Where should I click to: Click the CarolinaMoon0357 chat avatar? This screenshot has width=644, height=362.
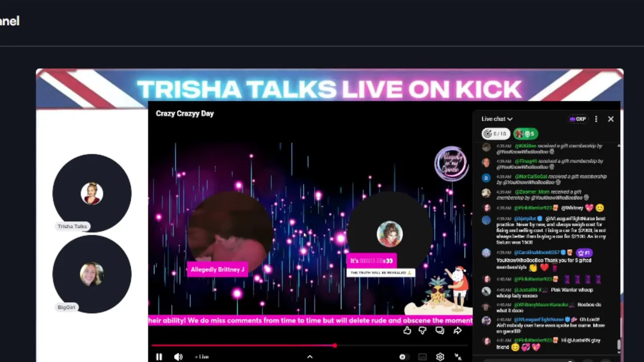pos(486,253)
